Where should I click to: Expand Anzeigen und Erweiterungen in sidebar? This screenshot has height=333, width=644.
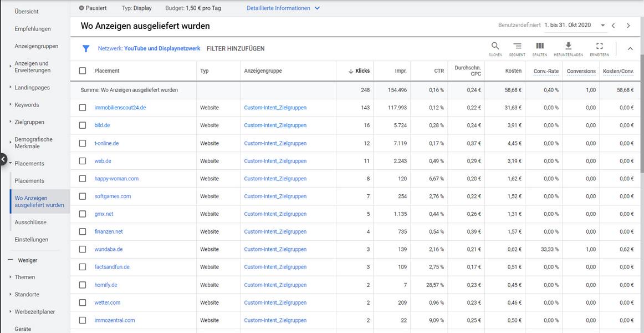[11, 65]
